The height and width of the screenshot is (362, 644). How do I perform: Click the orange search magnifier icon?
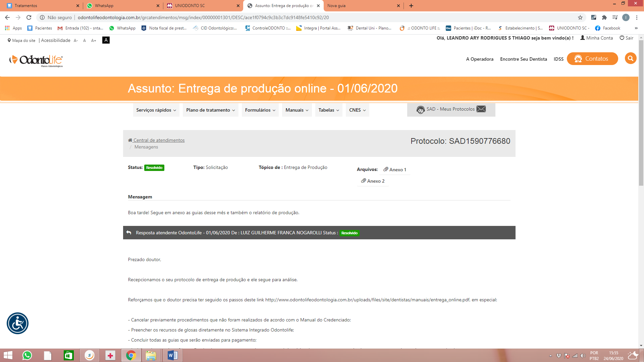(630, 58)
